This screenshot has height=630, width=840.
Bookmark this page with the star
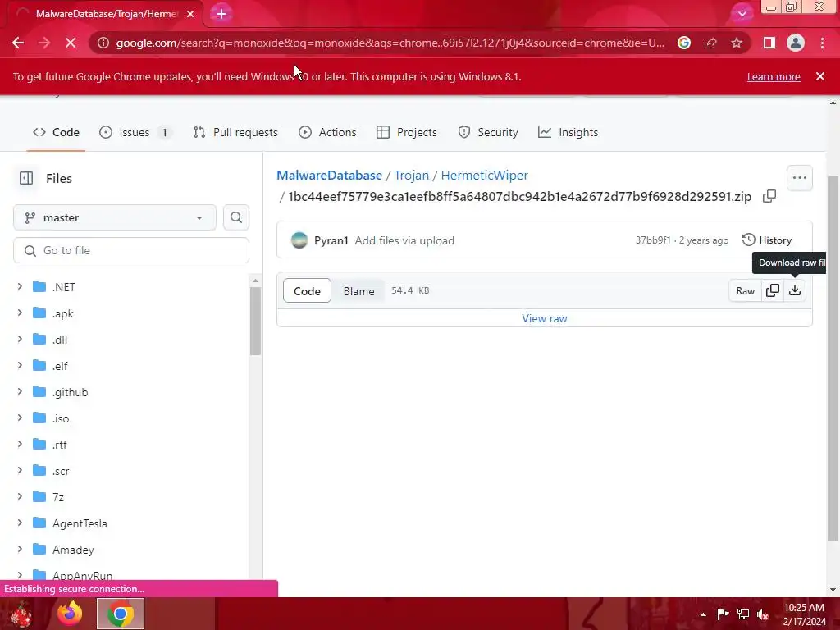click(737, 43)
